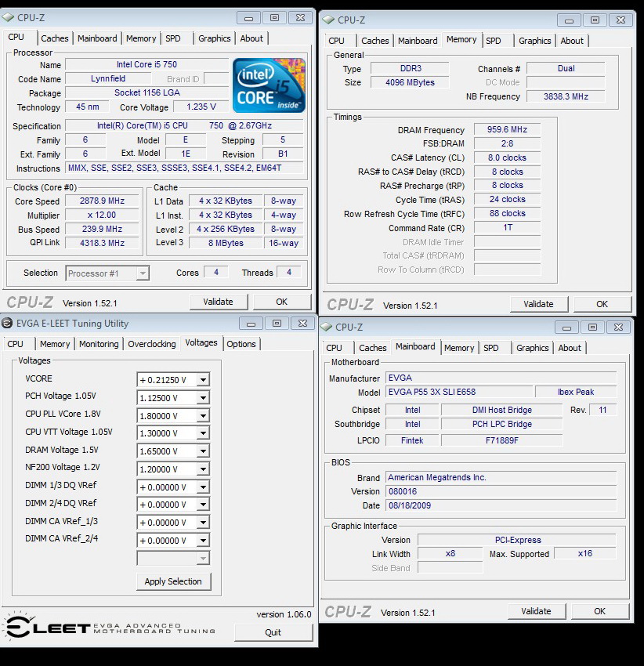Click the EVGA E-LEET title bar icon
The image size is (644, 666).
[x=7, y=324]
